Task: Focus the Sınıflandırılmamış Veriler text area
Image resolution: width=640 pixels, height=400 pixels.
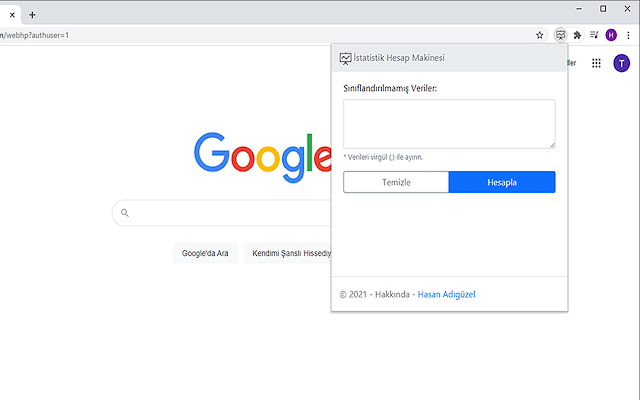Action: (449, 124)
